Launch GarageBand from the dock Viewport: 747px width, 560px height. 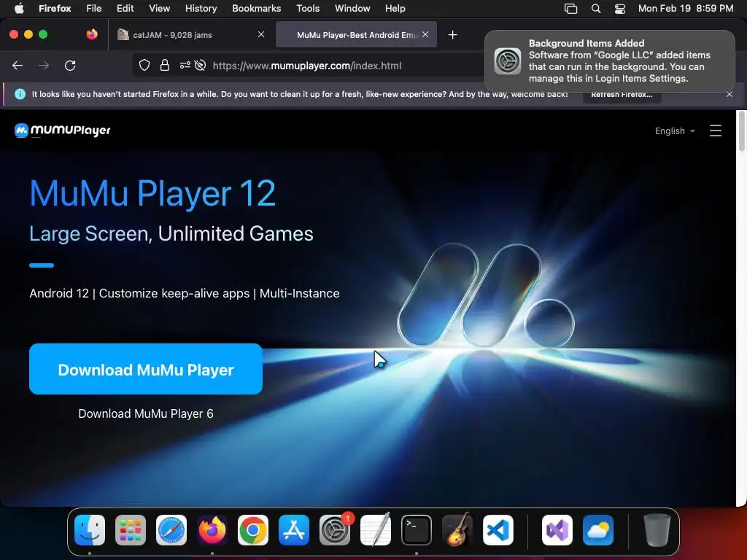[457, 529]
